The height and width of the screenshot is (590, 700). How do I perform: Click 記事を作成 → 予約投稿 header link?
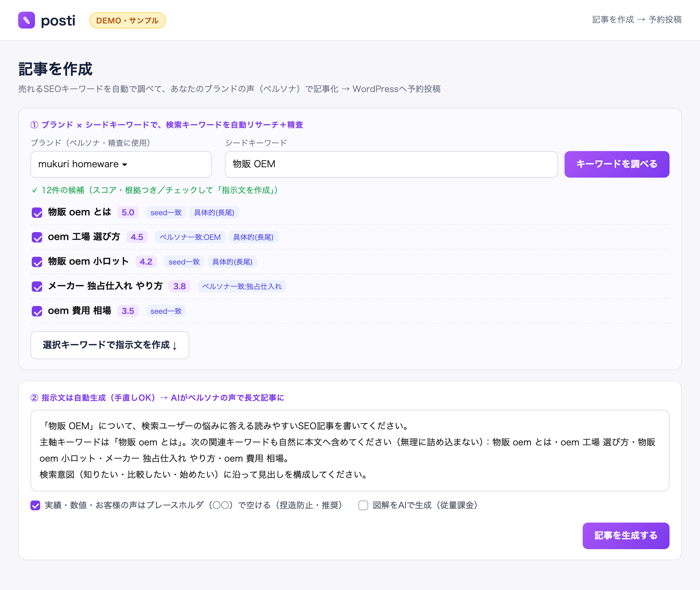636,20
